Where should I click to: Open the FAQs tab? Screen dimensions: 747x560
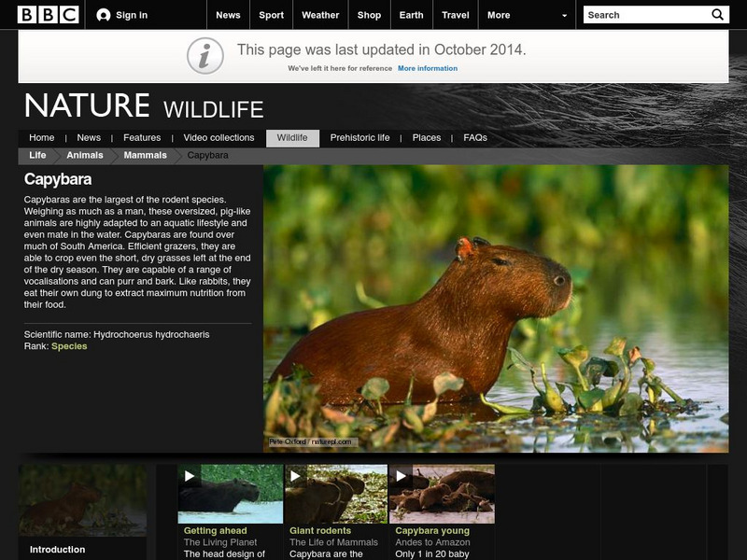point(473,136)
